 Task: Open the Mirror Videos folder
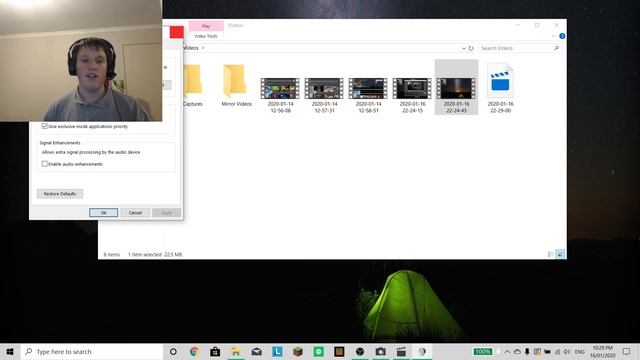tap(236, 85)
